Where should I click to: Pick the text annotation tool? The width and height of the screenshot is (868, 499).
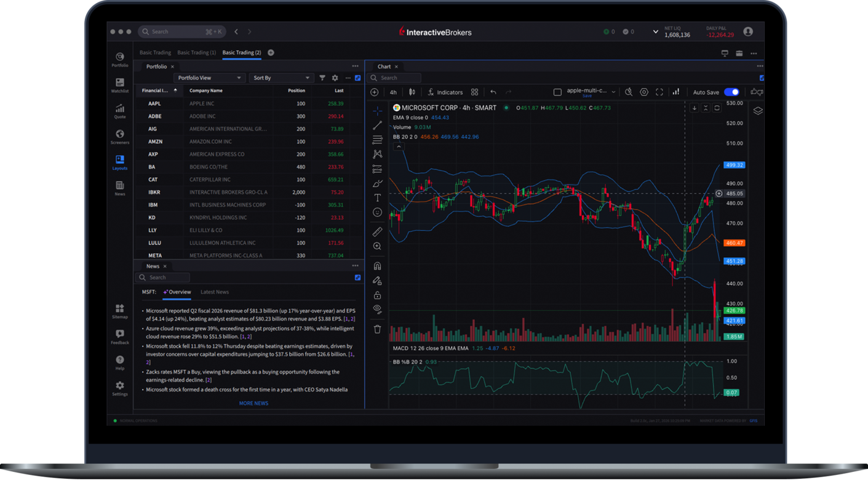[x=377, y=198]
